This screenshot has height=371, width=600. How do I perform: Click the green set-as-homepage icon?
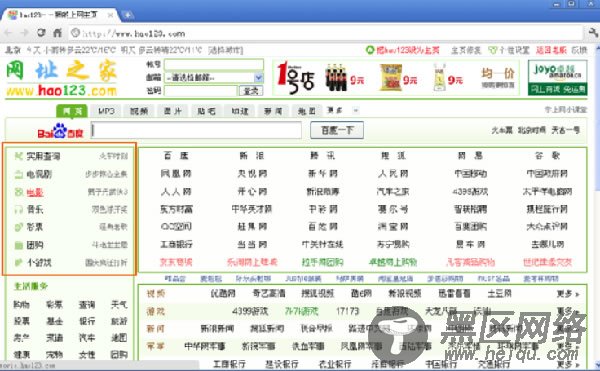pyautogui.click(x=370, y=50)
